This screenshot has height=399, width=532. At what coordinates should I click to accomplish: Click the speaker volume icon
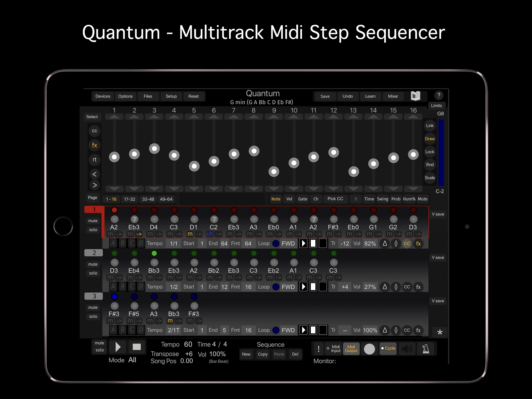(x=407, y=349)
